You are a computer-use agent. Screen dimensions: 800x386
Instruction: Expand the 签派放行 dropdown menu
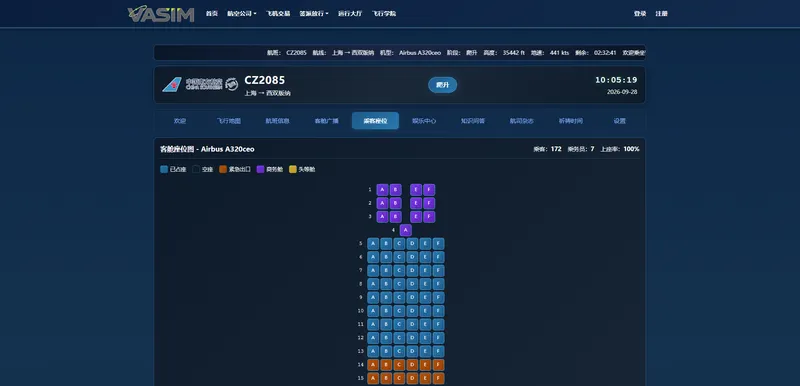(314, 14)
